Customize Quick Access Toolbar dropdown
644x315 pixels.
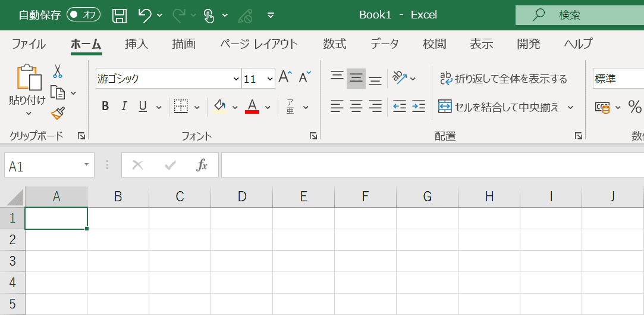click(271, 15)
